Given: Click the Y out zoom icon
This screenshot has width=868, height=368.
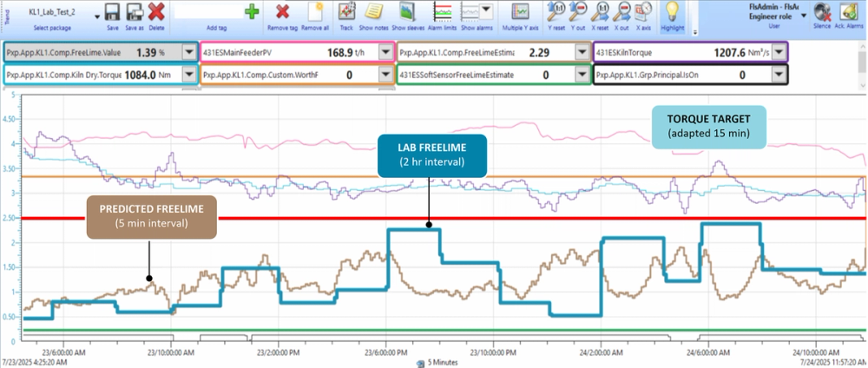Looking at the screenshot, I should click(577, 11).
